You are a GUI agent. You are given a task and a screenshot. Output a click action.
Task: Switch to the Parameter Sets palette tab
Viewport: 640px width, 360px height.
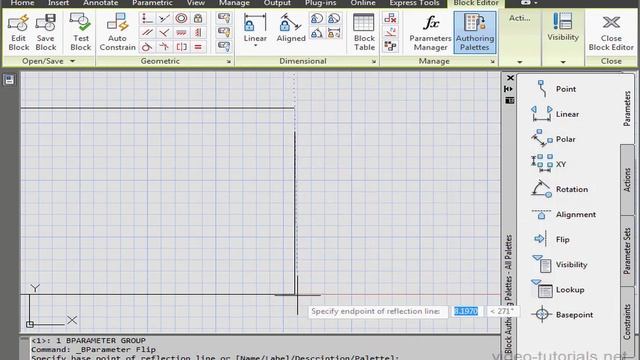point(627,251)
